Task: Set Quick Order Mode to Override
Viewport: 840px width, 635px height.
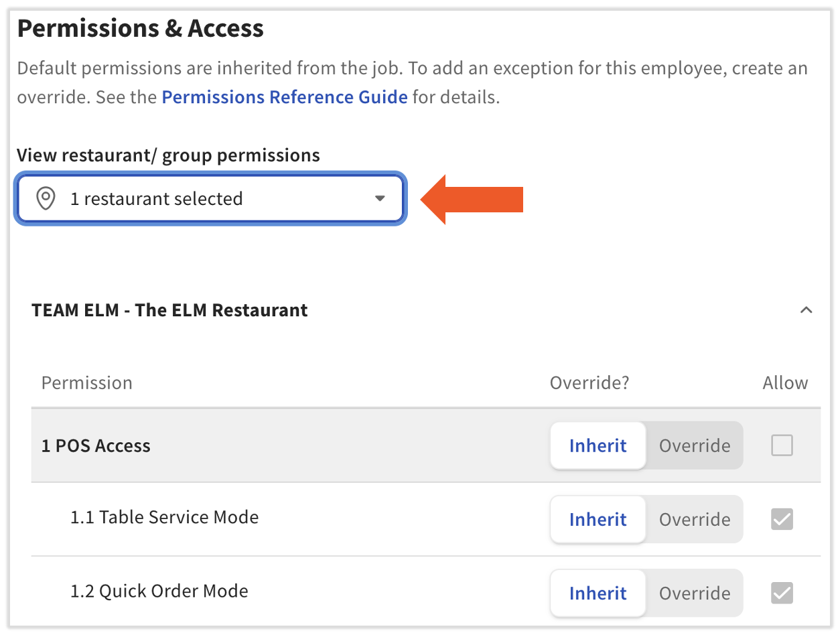Action: point(695,593)
